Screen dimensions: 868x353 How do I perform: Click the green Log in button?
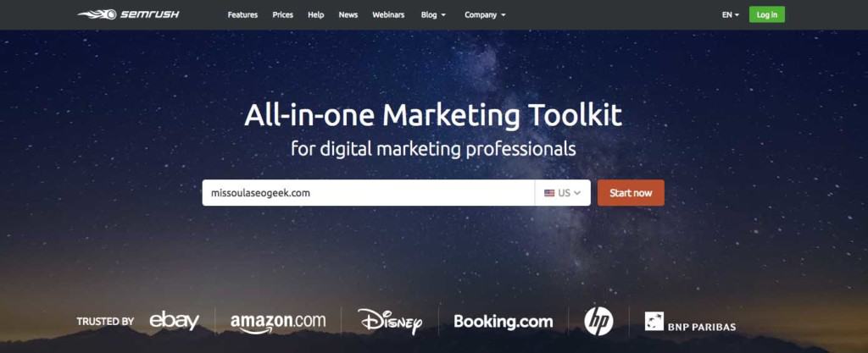(766, 15)
